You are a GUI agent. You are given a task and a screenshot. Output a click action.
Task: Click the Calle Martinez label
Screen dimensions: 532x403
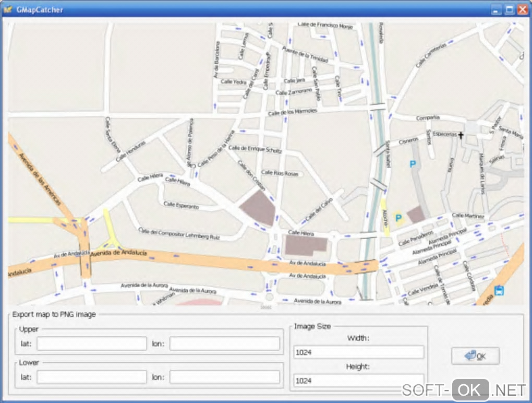tap(468, 216)
